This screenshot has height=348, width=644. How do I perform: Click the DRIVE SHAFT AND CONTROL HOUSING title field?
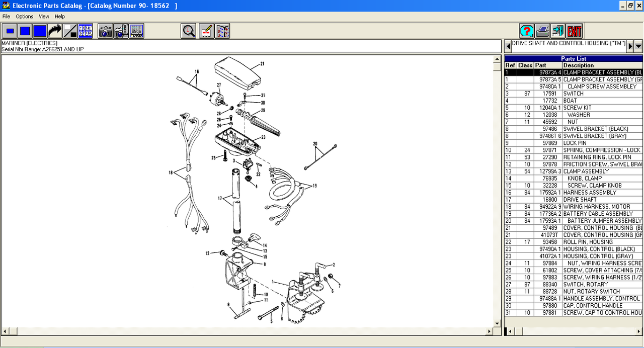point(569,46)
